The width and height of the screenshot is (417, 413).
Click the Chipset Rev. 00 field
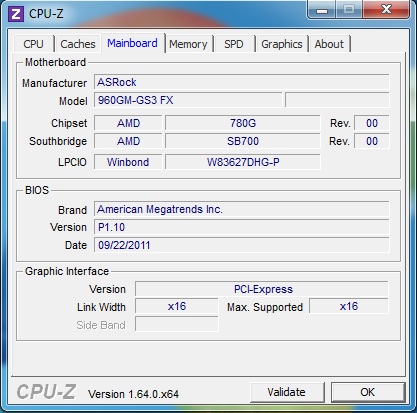click(372, 123)
